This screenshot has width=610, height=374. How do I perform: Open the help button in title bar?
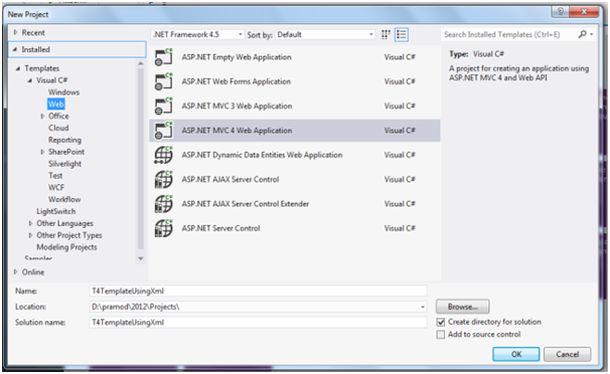click(560, 12)
